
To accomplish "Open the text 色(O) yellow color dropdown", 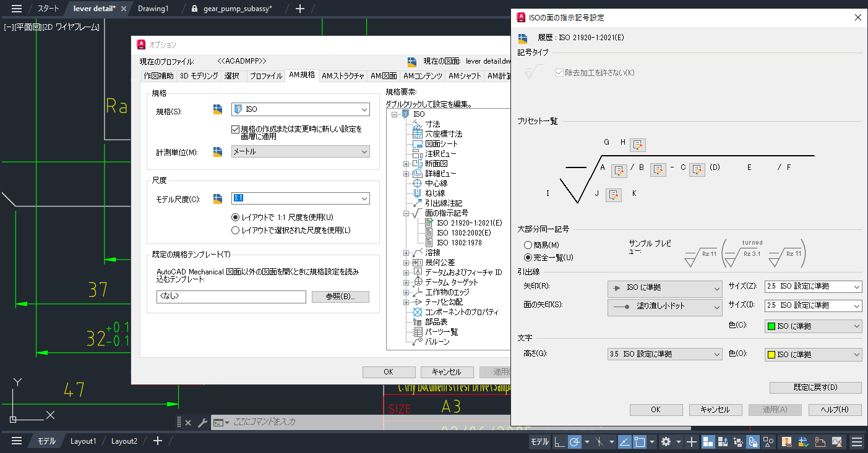I will [x=813, y=355].
